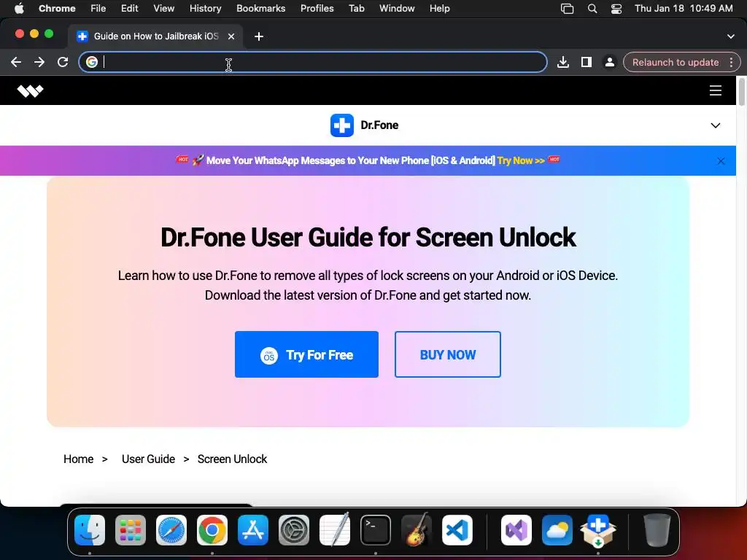Open the tab search dropdown arrow

730,36
